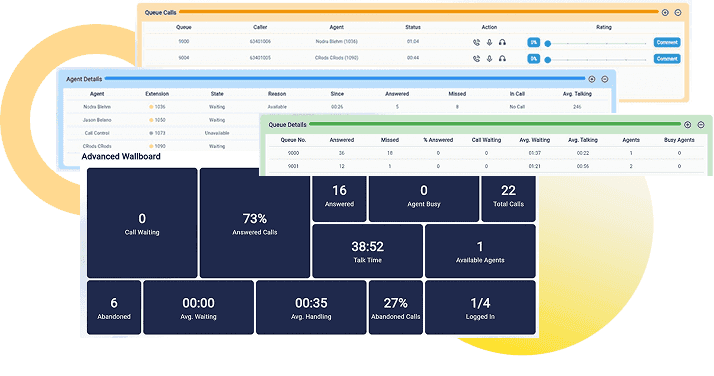Select the Avg. Handling 00:35 tile
This screenshot has height=376, width=714.
(311, 307)
